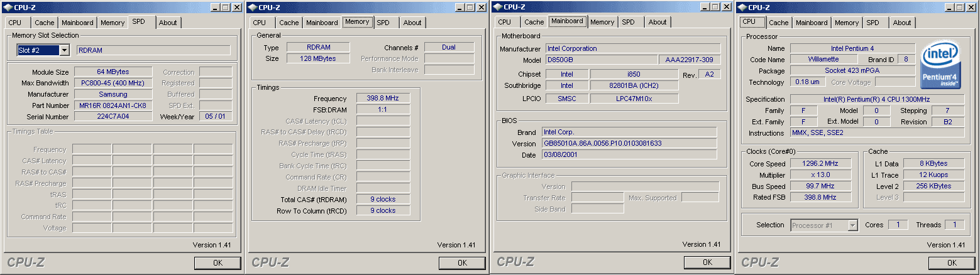Open Slot #2 dropdown in SPD window
Screen dimensions: 980x275
tap(64, 50)
